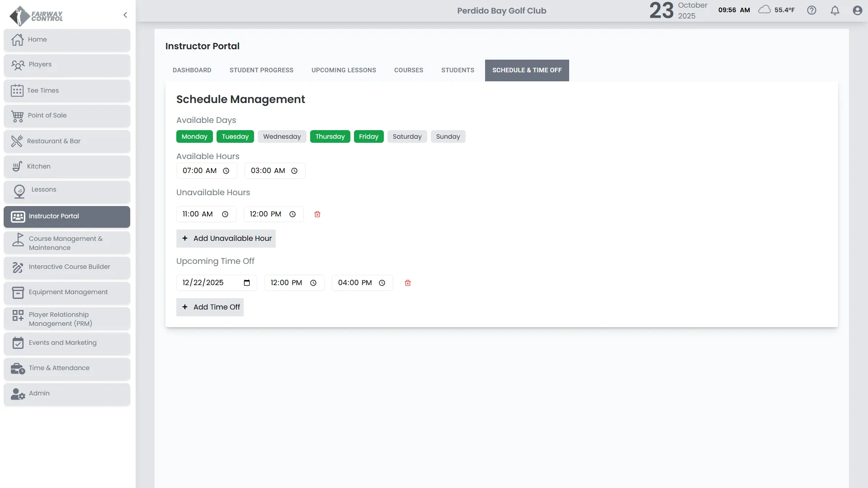Click the Add Unavailable Hour button
Screen dimensions: 868x488
pos(226,239)
